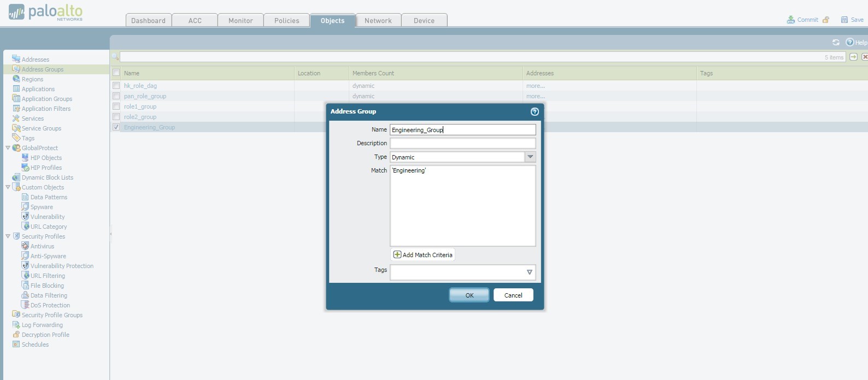Open the more... link for pan_role_group
Image resolution: width=868 pixels, height=380 pixels.
(535, 96)
